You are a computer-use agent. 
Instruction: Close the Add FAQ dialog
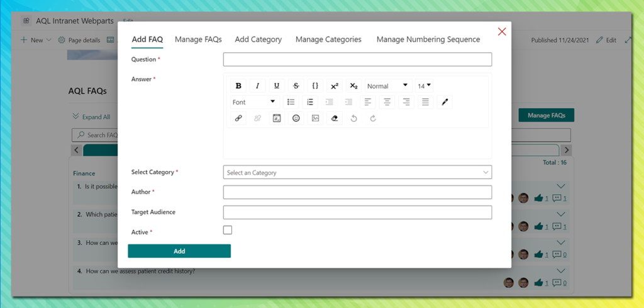coord(502,32)
